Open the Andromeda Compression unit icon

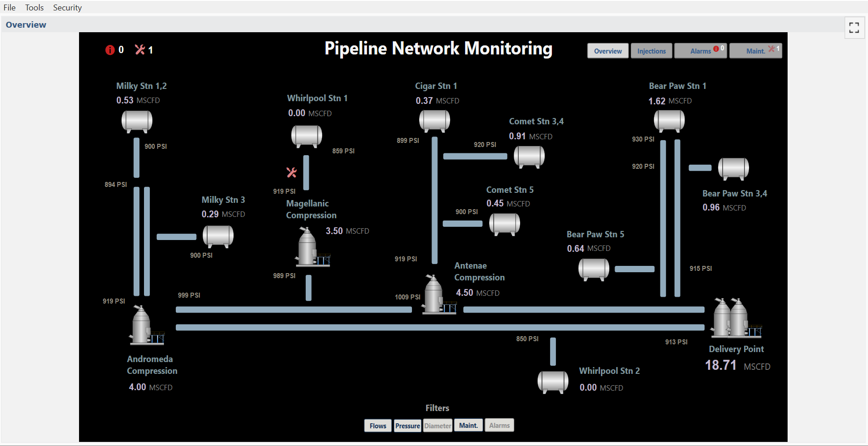point(142,324)
